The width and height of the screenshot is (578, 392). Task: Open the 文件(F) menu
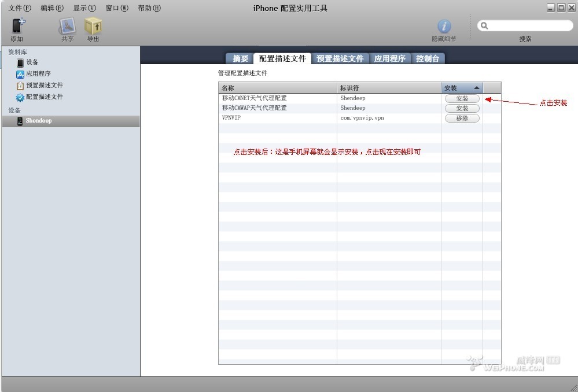[20, 8]
